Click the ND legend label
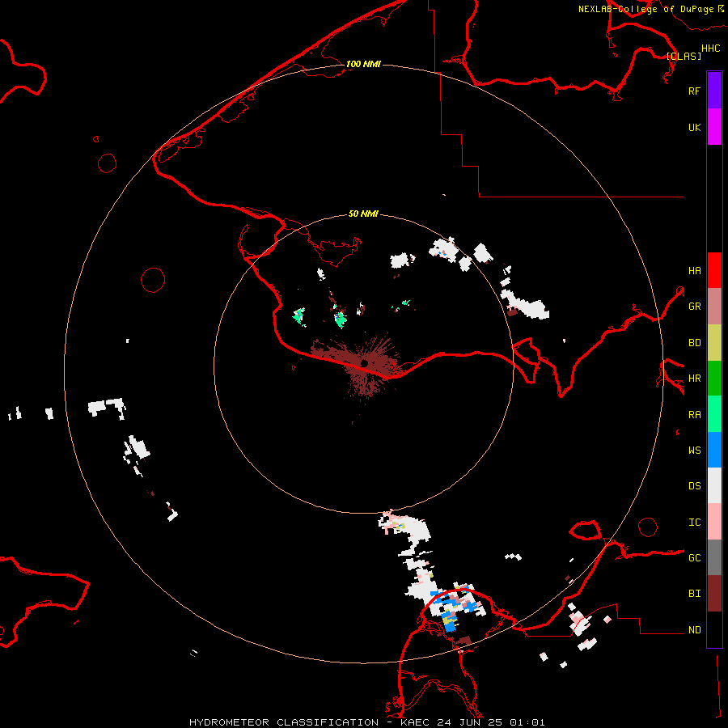Viewport: 728px width, 728px height. [694, 629]
